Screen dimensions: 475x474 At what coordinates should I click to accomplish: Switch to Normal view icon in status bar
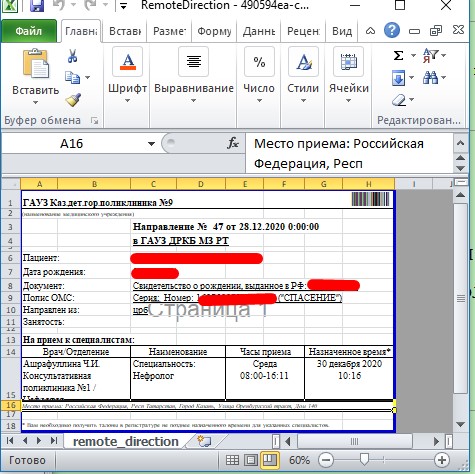pyautogui.click(x=232, y=460)
